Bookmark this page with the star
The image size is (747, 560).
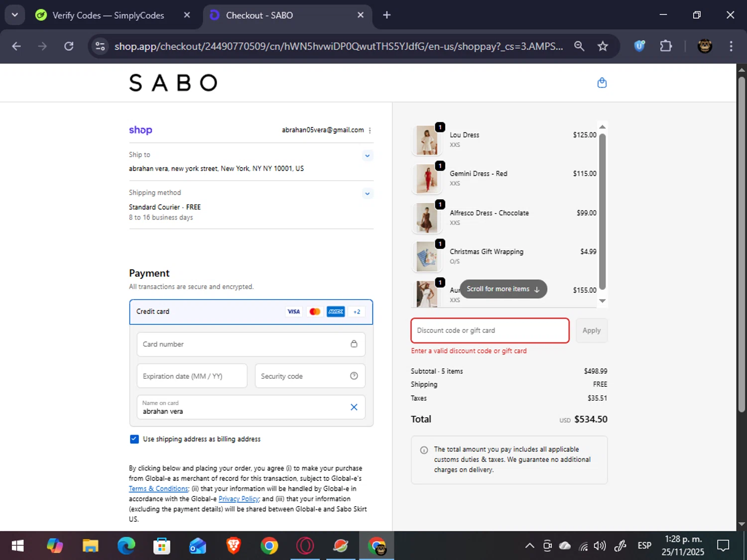click(603, 46)
